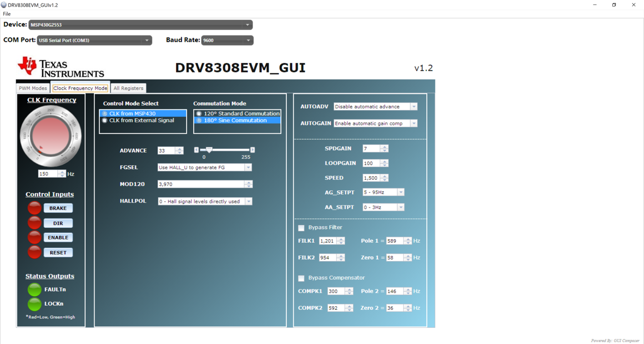644x344 pixels.
Task: Click the FILK1 spinner arrows
Action: click(x=341, y=241)
